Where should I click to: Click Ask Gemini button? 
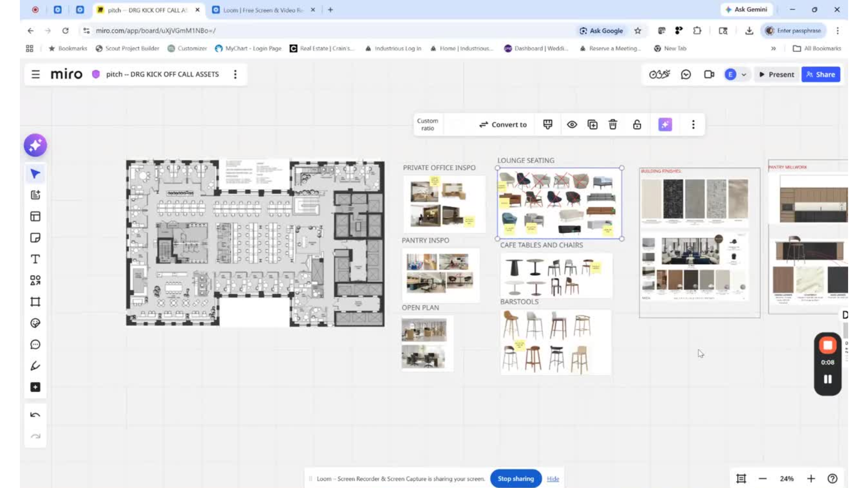pos(746,9)
